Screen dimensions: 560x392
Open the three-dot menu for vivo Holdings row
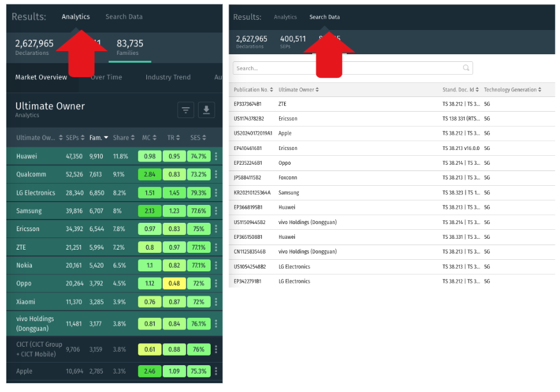click(216, 324)
